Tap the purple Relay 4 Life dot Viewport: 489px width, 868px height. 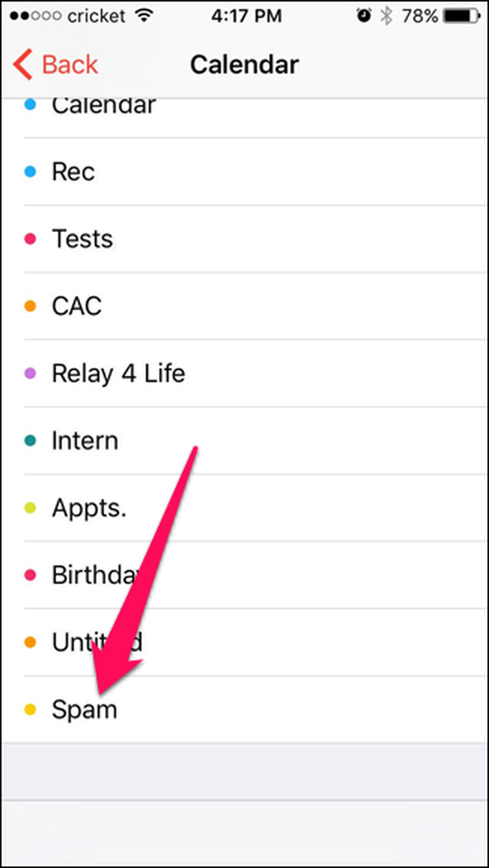tap(30, 373)
